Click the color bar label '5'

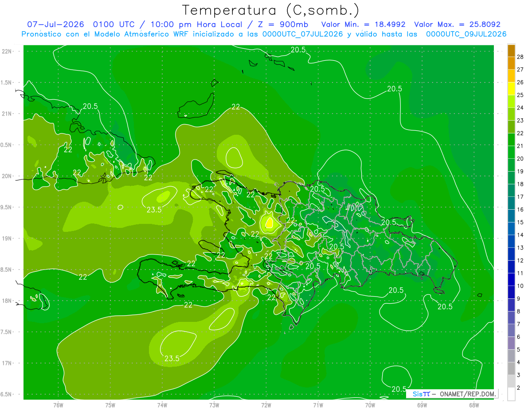tap(519, 349)
